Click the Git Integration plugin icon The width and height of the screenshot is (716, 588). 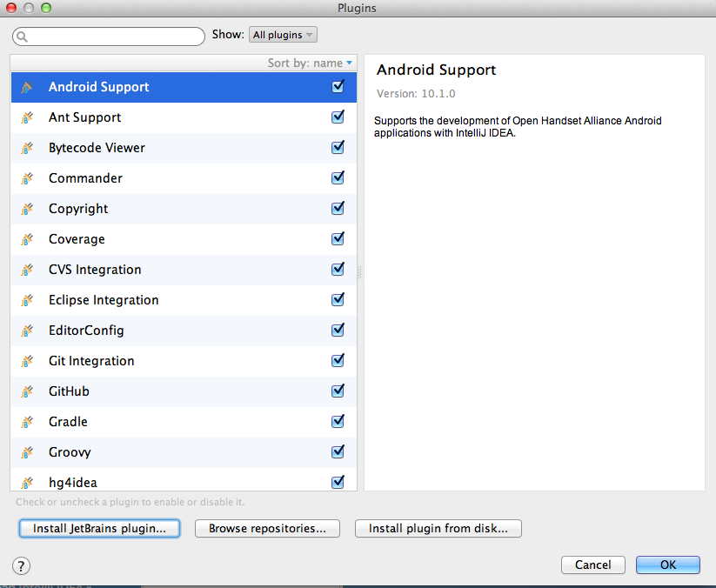tap(27, 361)
